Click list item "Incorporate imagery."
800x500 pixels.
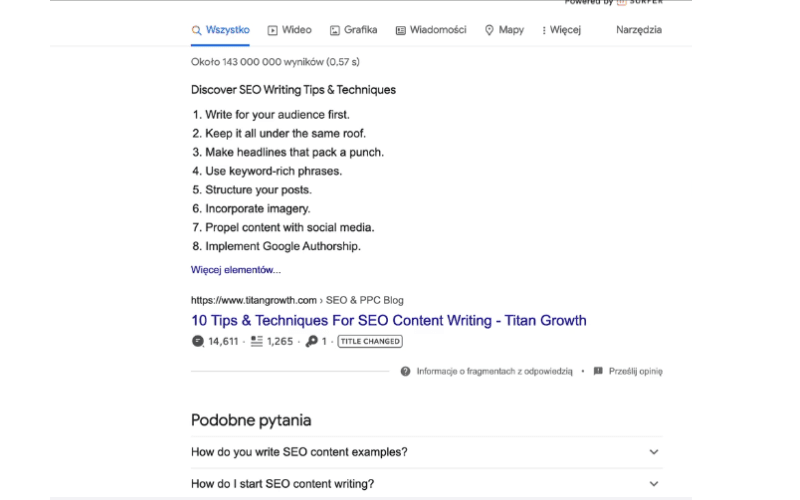click(258, 209)
